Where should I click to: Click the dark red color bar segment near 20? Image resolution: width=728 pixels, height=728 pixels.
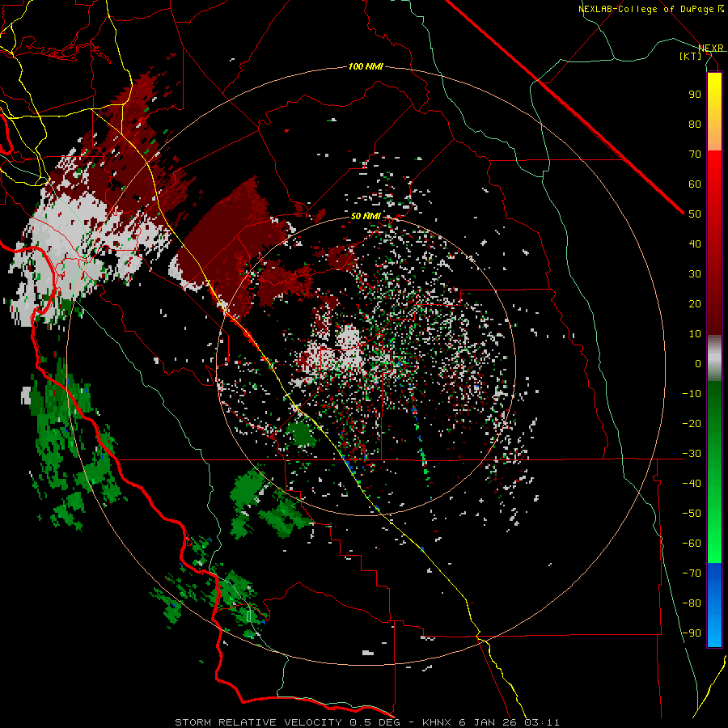tap(714, 303)
